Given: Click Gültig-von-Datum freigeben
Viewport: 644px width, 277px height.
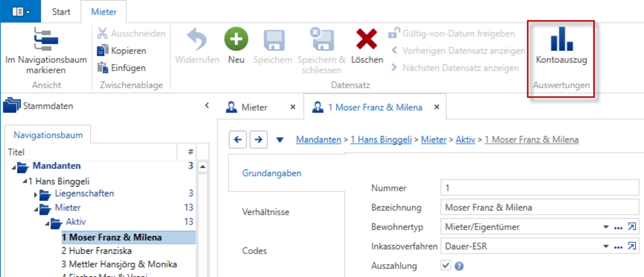Looking at the screenshot, I should 452,33.
